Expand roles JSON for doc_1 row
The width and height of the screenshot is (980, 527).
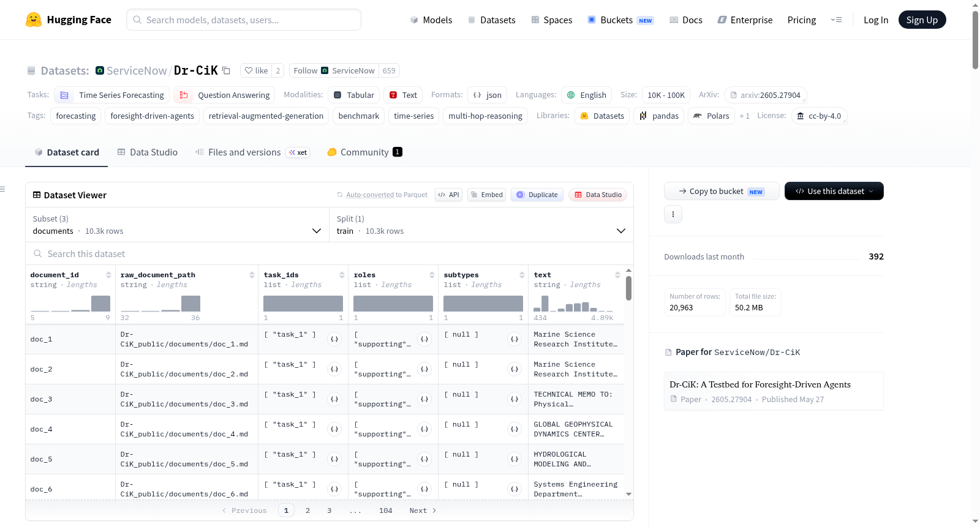point(424,339)
